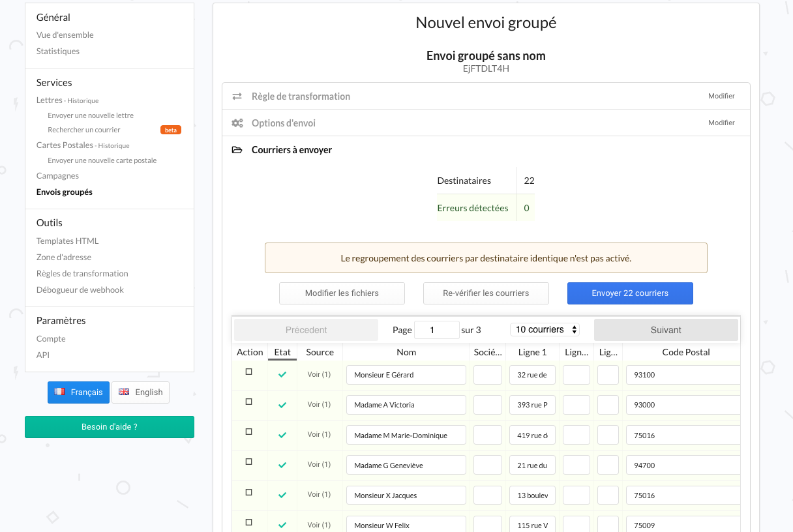The image size is (793, 532).
Task: Click the green checkmark for Monsieur E Gérard
Action: click(x=282, y=375)
